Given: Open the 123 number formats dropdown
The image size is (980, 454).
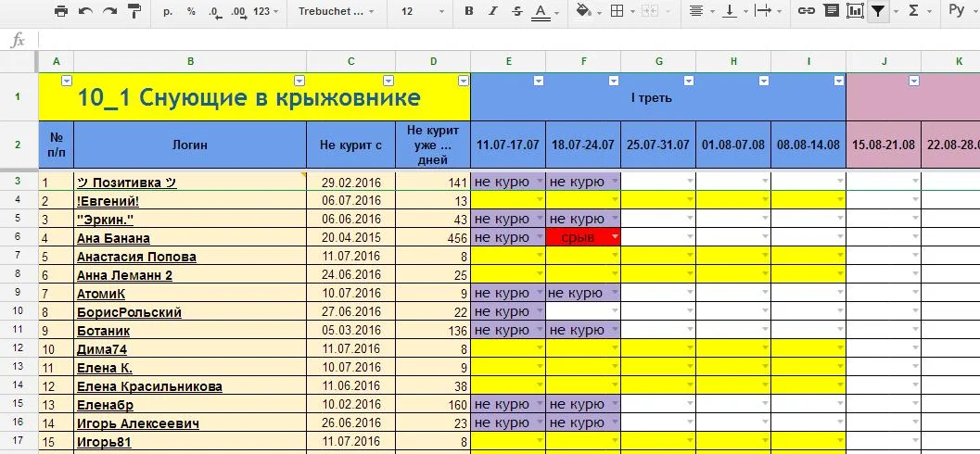Looking at the screenshot, I should (x=265, y=11).
